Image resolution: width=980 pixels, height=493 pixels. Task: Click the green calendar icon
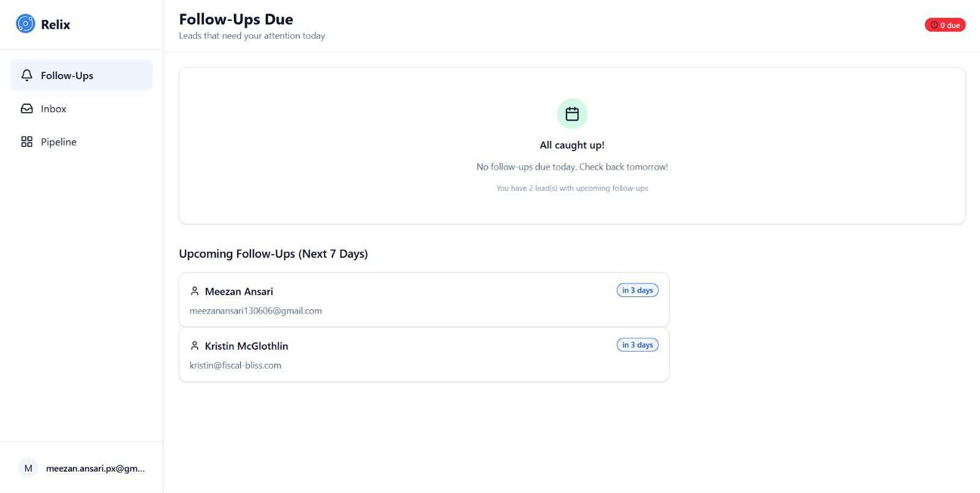[571, 114]
